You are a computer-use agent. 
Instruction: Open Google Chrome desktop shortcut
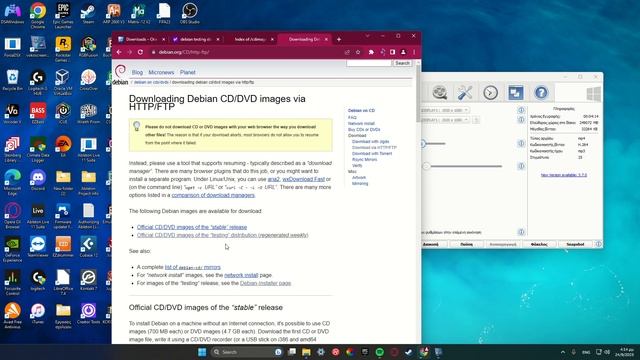tap(38, 15)
